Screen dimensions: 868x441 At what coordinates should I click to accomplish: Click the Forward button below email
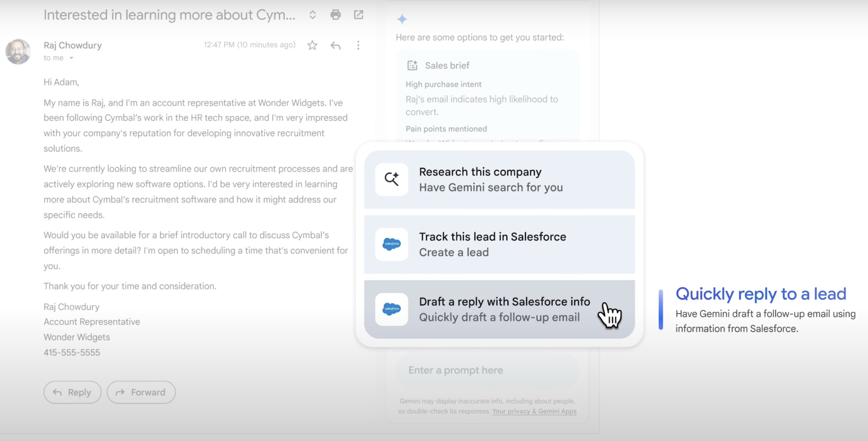pos(141,392)
